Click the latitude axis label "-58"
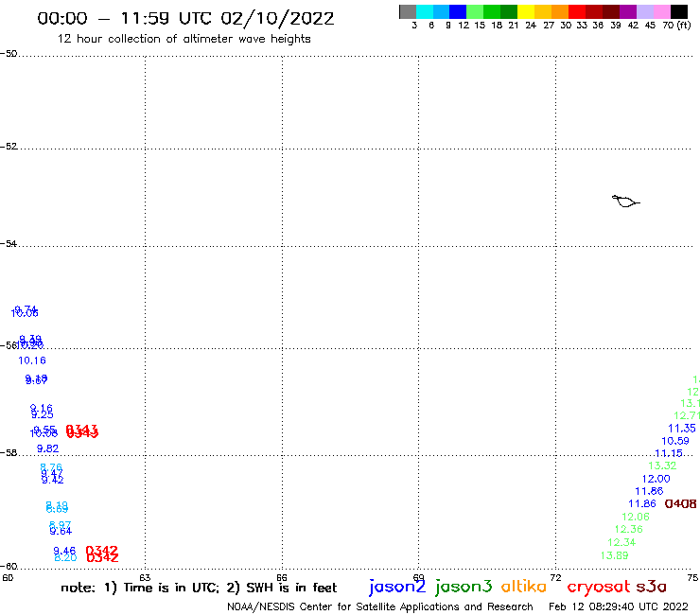 click(x=9, y=453)
